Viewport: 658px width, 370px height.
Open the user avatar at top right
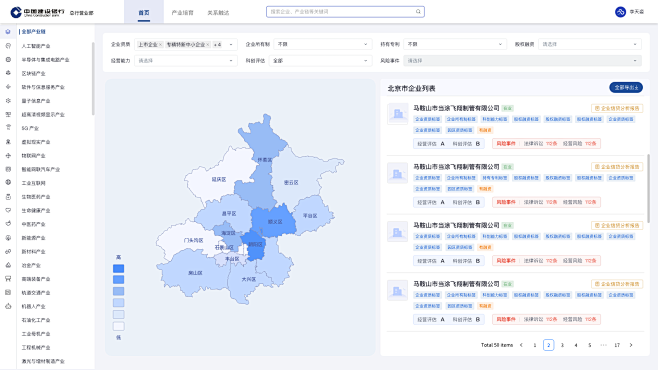click(620, 12)
